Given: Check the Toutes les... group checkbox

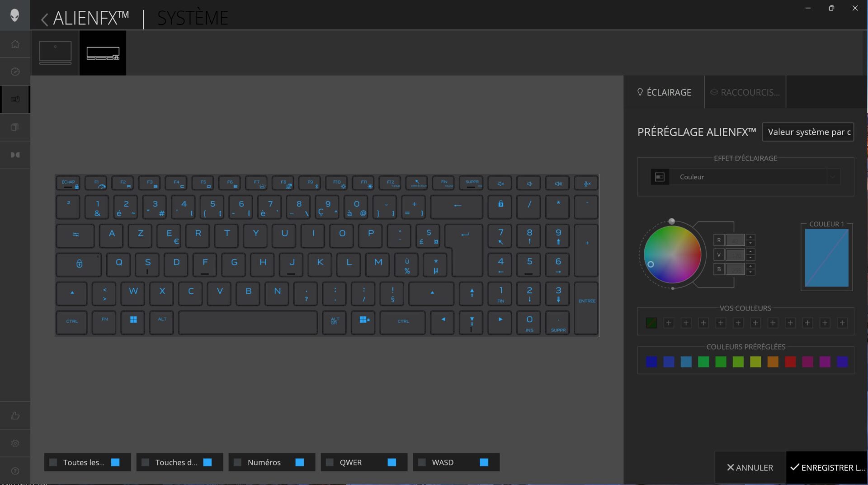Looking at the screenshot, I should coord(53,462).
